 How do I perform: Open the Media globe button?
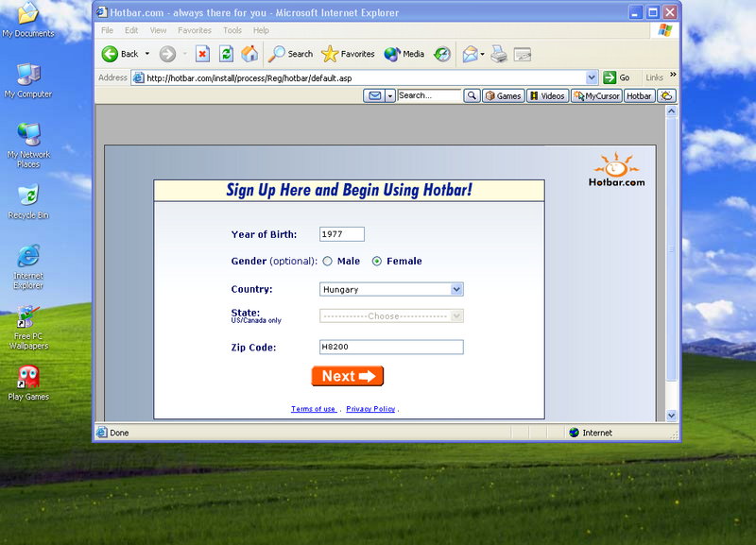404,54
